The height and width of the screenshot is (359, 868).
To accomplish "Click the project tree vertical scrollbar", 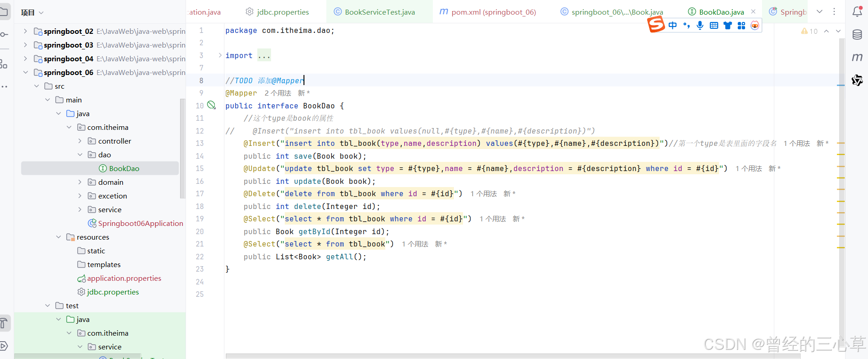I will [x=182, y=149].
